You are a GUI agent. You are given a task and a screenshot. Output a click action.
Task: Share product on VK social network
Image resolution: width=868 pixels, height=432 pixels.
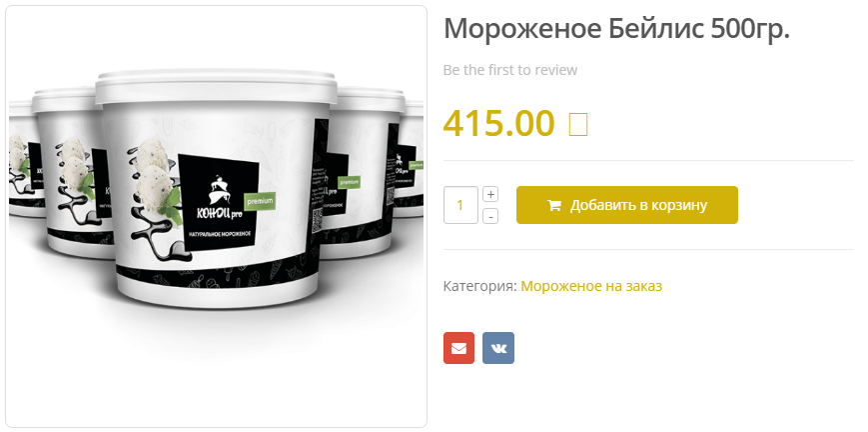click(498, 348)
